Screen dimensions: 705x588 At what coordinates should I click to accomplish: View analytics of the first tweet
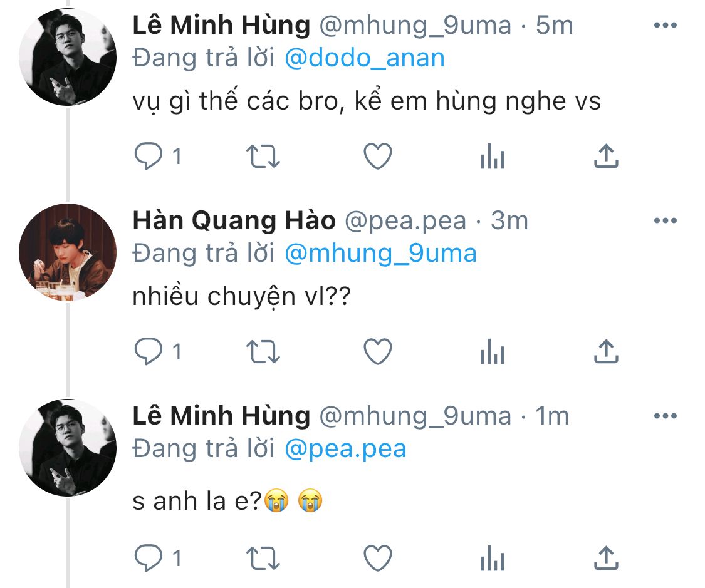493,158
